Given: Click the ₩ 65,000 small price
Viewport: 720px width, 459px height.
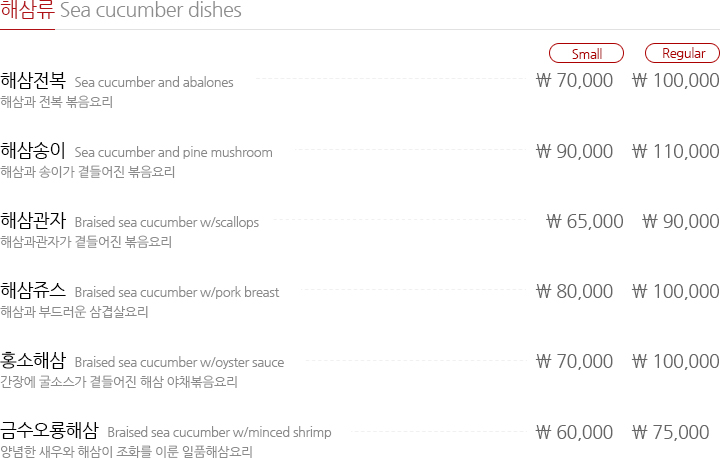Looking at the screenshot, I should (585, 221).
